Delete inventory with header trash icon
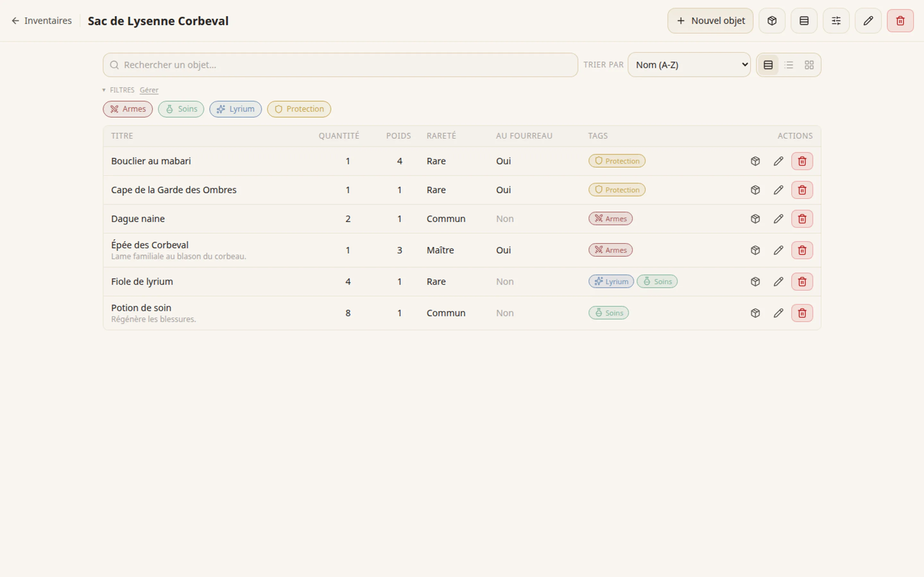924x577 pixels. [x=900, y=21]
